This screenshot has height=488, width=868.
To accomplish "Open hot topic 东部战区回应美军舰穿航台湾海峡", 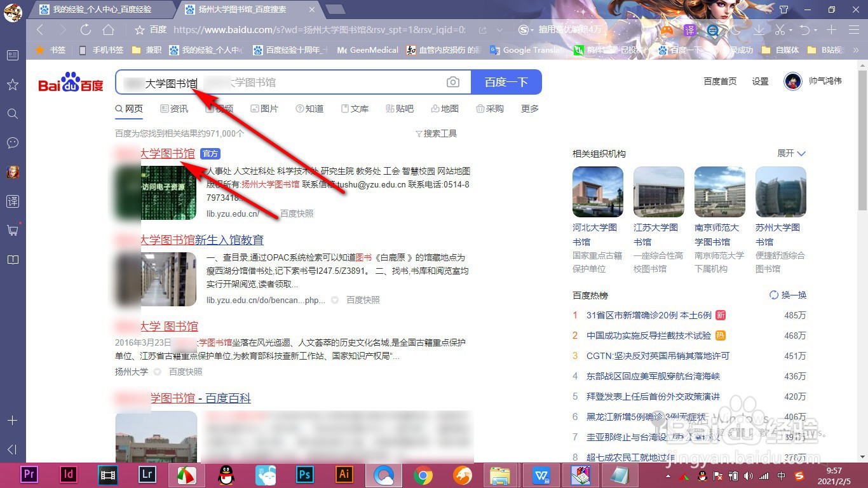I will coord(654,376).
